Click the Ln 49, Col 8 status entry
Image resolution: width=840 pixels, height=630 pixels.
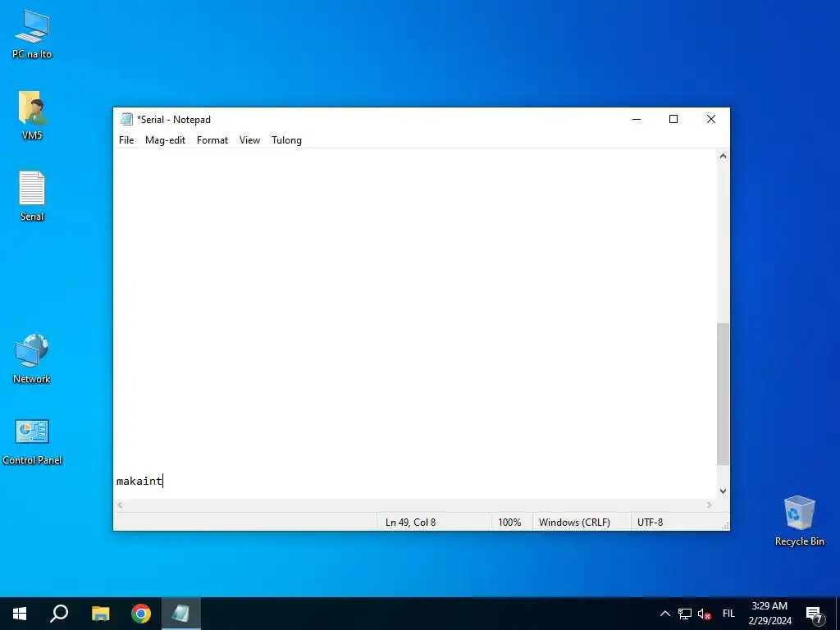pos(410,522)
